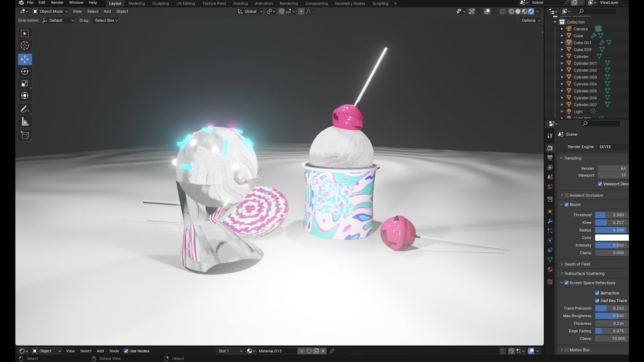Open the Render Engine EEVEE dropdown
This screenshot has height=362, width=644.
pyautogui.click(x=613, y=147)
